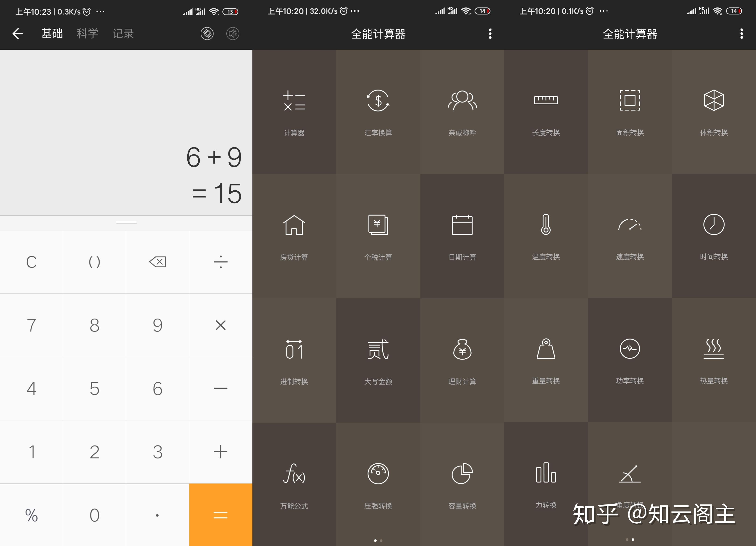
Task: Open 个税计算 income tax tile
Action: (378, 236)
